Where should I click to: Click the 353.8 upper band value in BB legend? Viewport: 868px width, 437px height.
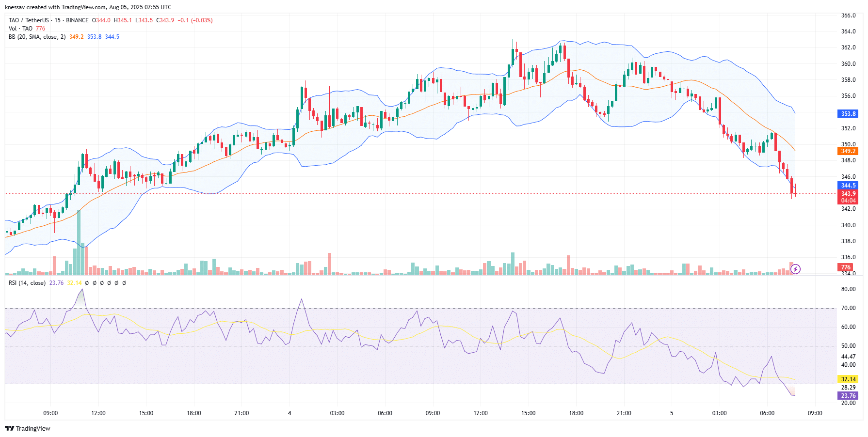(x=94, y=37)
